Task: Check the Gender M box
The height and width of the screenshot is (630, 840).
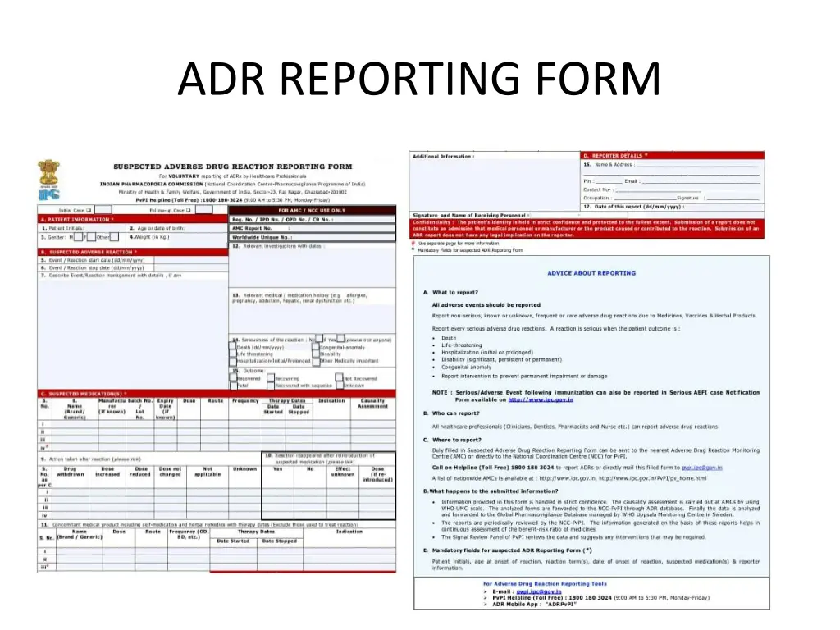Action: coord(78,237)
